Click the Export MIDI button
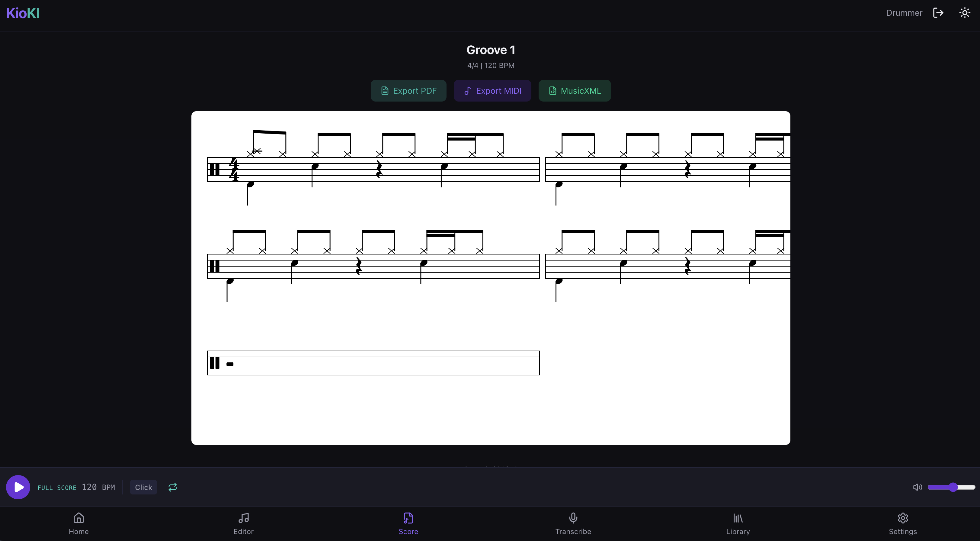Image resolution: width=980 pixels, height=541 pixels. (492, 91)
